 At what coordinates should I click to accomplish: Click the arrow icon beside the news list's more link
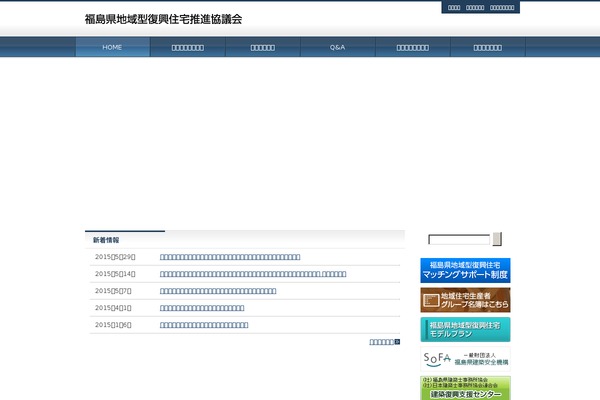pyautogui.click(x=397, y=342)
